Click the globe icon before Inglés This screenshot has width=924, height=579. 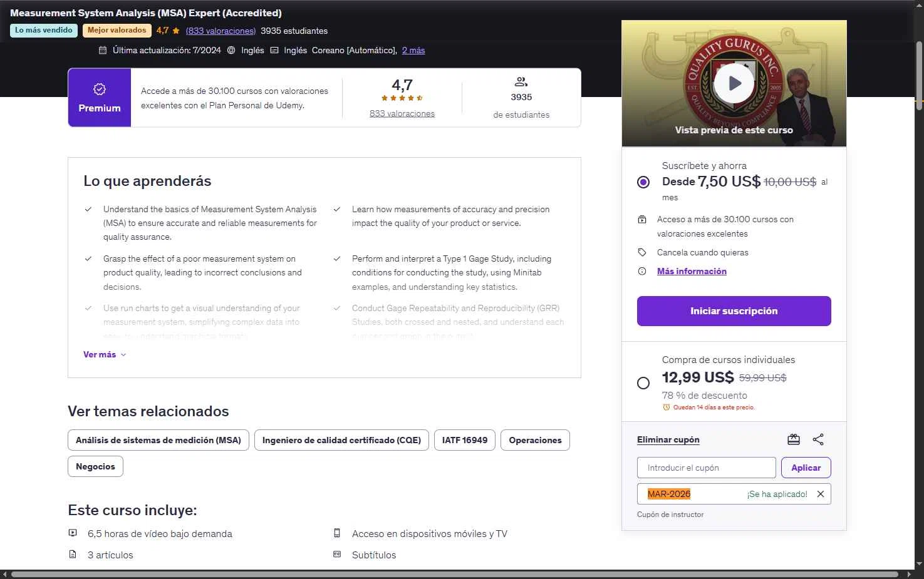[231, 50]
